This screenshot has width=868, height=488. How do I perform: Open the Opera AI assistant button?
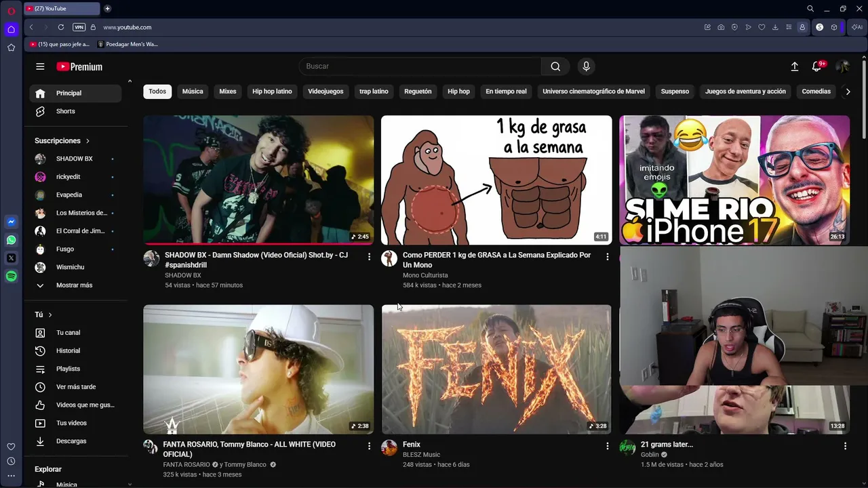[x=857, y=27]
